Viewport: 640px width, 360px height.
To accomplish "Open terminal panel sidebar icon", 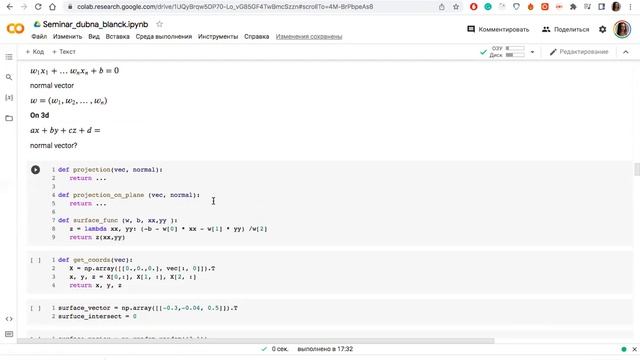I will pos(9,334).
